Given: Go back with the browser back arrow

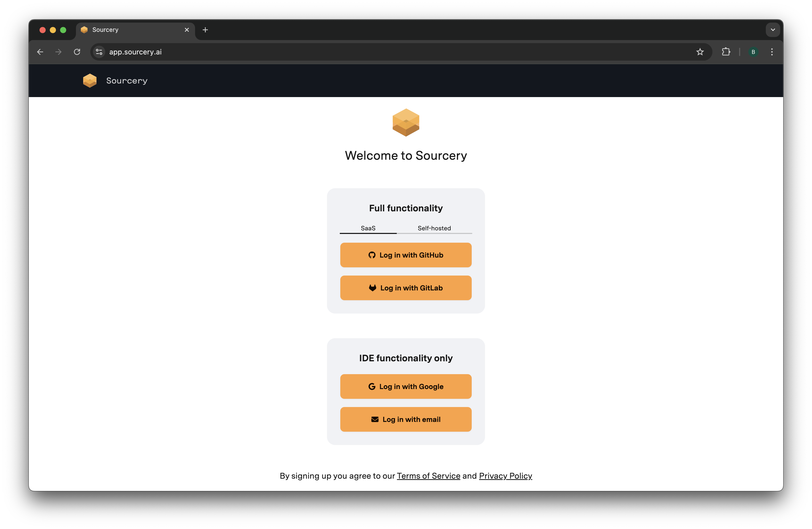Looking at the screenshot, I should (40, 52).
